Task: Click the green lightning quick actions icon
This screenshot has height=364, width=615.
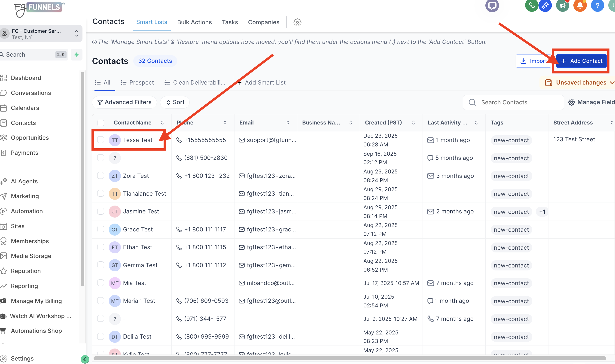Action: pyautogui.click(x=76, y=55)
